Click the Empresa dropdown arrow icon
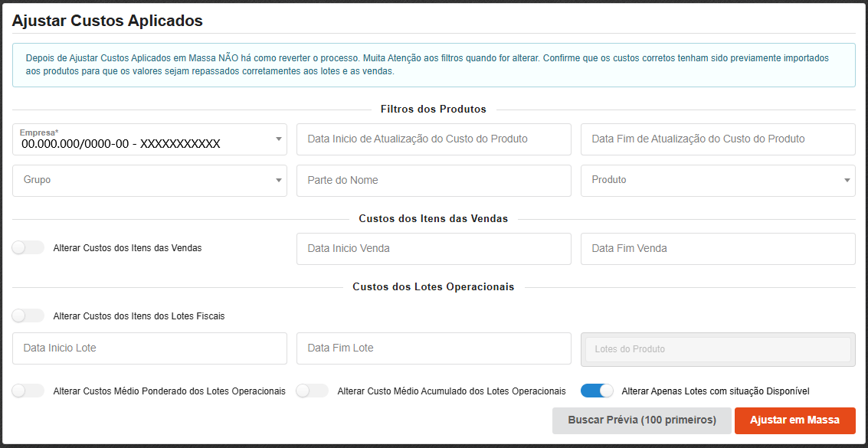The width and height of the screenshot is (868, 448). click(x=279, y=139)
